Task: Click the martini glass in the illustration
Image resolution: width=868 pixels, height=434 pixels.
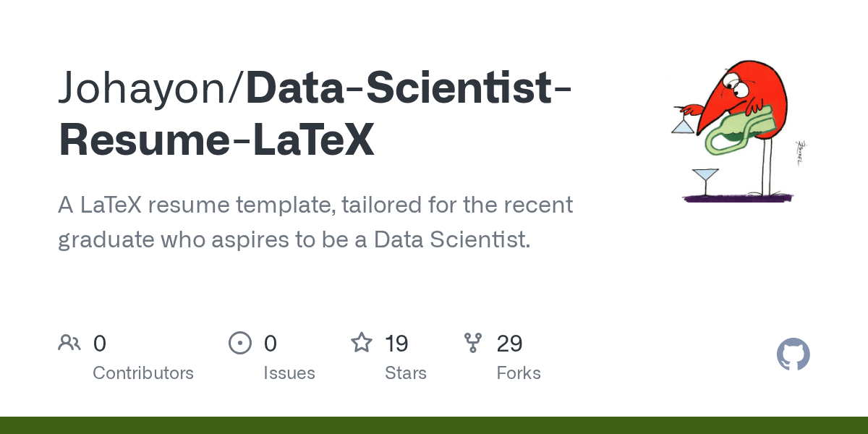Action: [x=705, y=181]
